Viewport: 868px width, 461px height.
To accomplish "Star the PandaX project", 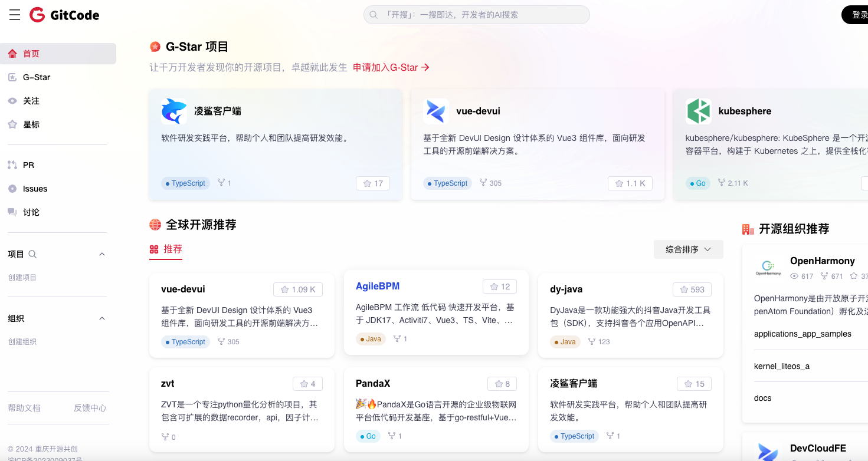I will pos(502,384).
